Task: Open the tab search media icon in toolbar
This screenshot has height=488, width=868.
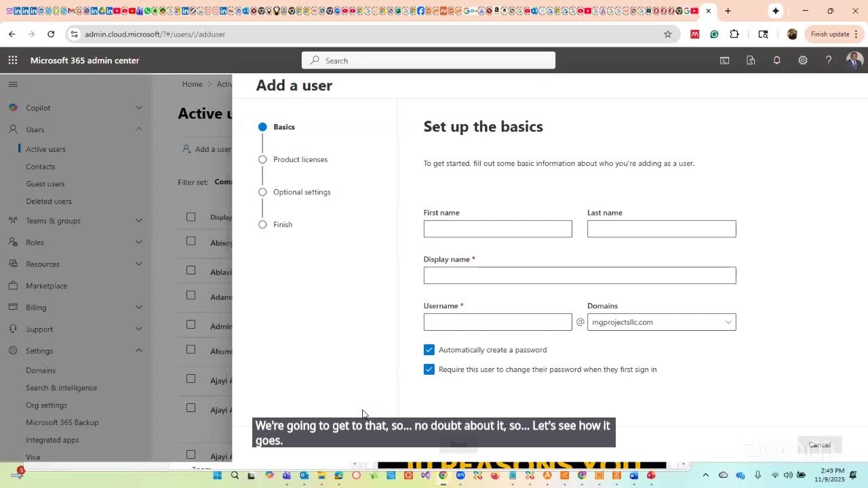Action: pos(763,34)
